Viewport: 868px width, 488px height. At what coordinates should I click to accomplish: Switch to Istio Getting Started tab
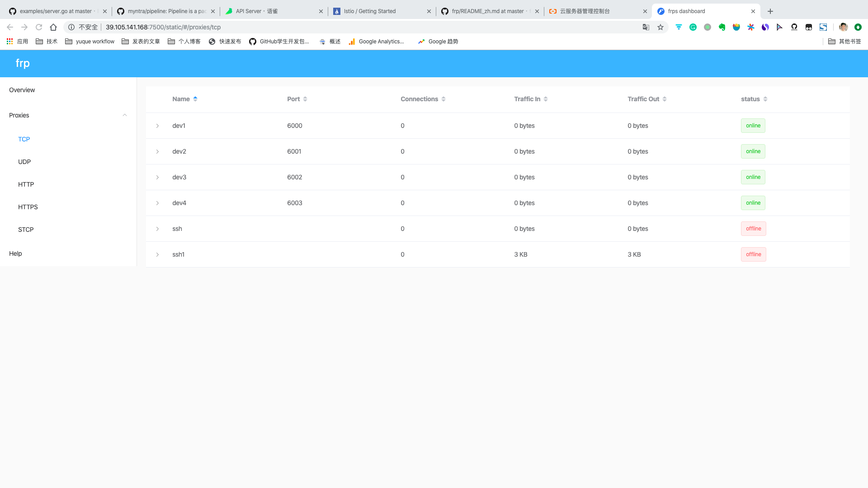point(370,11)
